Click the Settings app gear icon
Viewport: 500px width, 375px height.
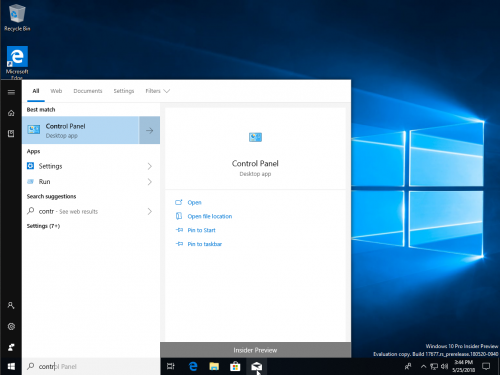30,166
